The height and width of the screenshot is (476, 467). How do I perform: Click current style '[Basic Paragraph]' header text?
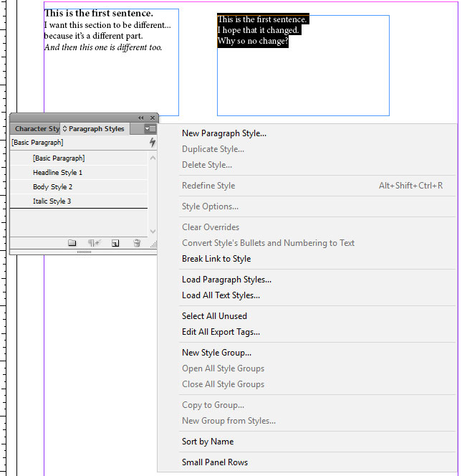point(37,143)
